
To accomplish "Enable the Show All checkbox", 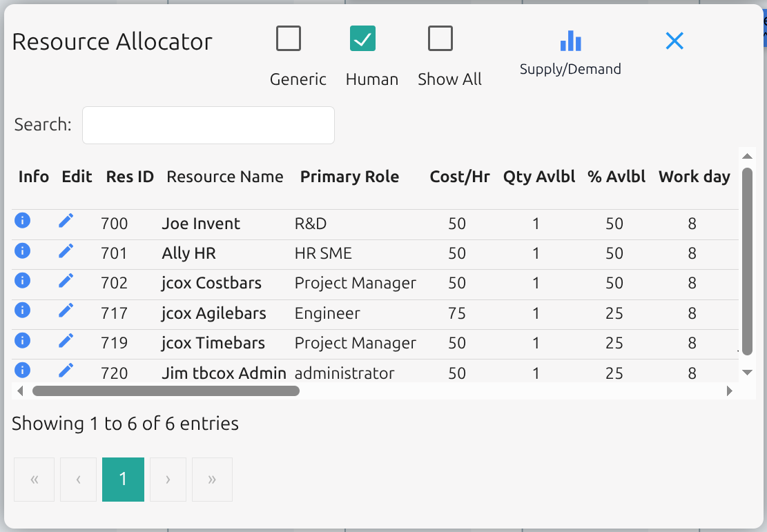I will point(440,39).
